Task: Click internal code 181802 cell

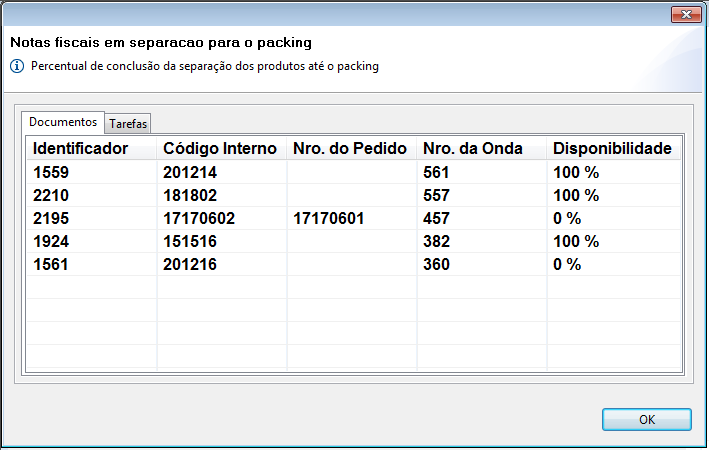Action: pyautogui.click(x=190, y=195)
